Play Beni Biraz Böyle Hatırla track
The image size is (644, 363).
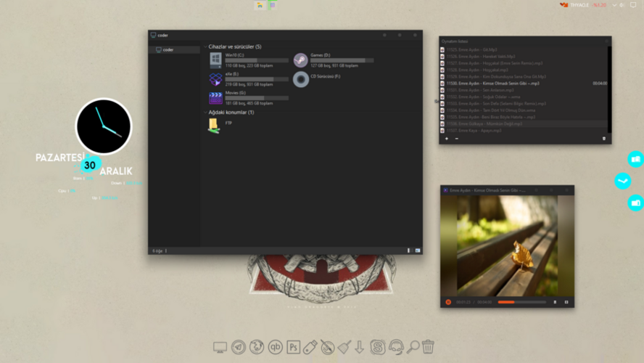(524, 117)
